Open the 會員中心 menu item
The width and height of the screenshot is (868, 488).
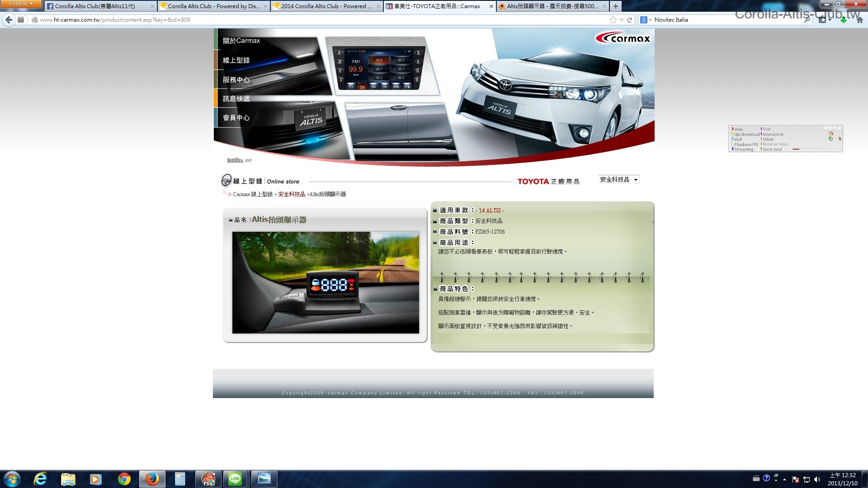click(x=236, y=117)
